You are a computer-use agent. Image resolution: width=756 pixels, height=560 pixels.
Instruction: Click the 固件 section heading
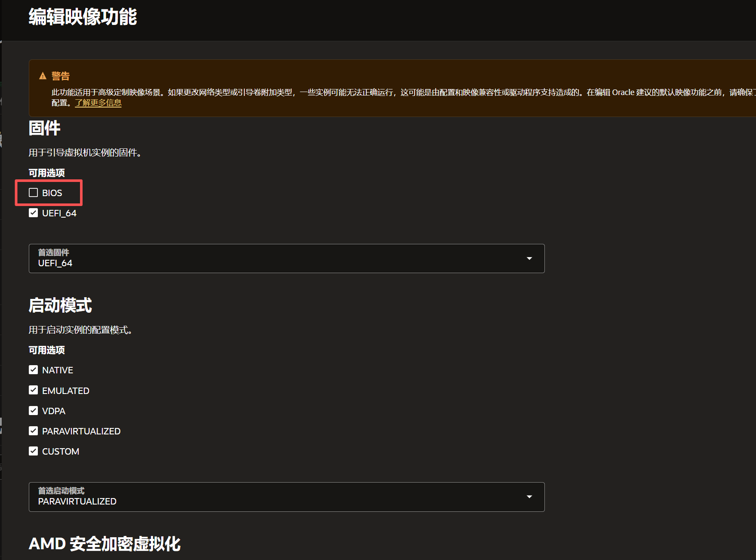point(44,128)
